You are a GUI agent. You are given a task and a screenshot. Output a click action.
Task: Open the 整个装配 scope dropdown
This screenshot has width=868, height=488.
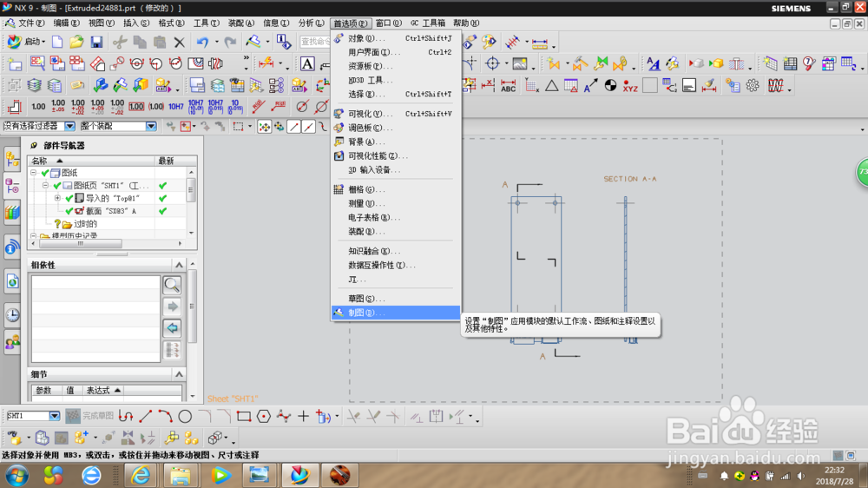pos(151,126)
